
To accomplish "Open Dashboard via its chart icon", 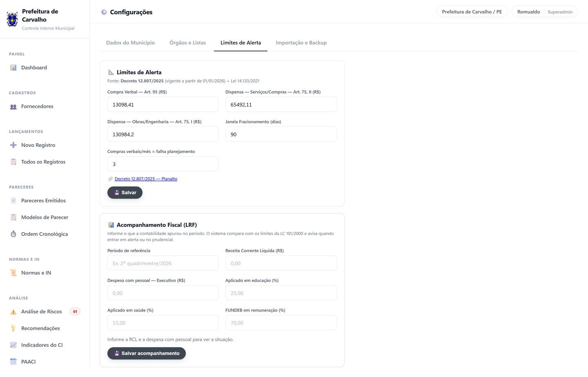I will pos(13,68).
